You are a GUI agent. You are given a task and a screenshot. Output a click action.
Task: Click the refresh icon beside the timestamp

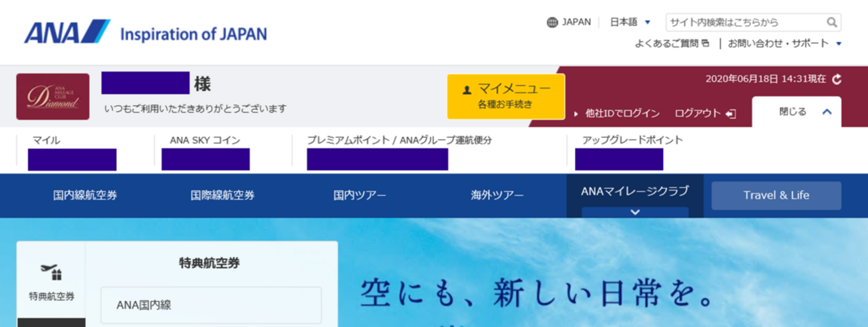click(x=837, y=79)
